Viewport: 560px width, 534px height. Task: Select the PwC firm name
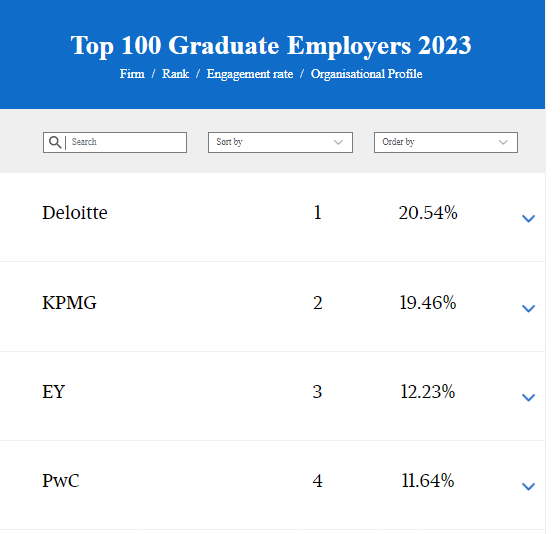pyautogui.click(x=61, y=480)
